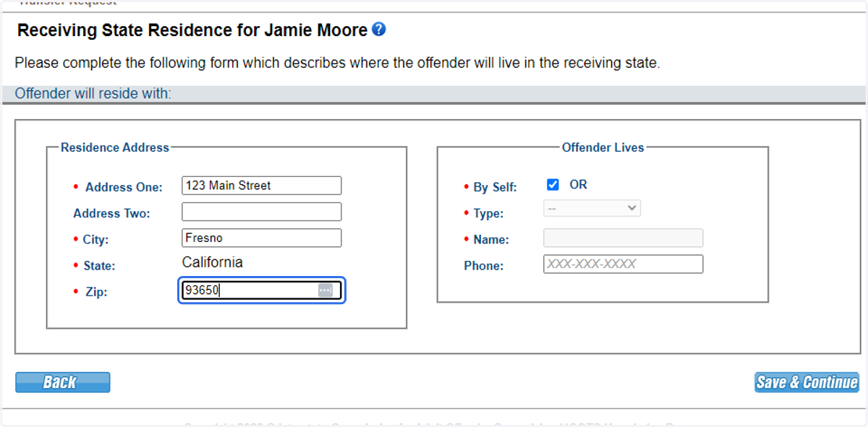
Task: Click the Receiving State Residence heading
Action: coord(192,30)
